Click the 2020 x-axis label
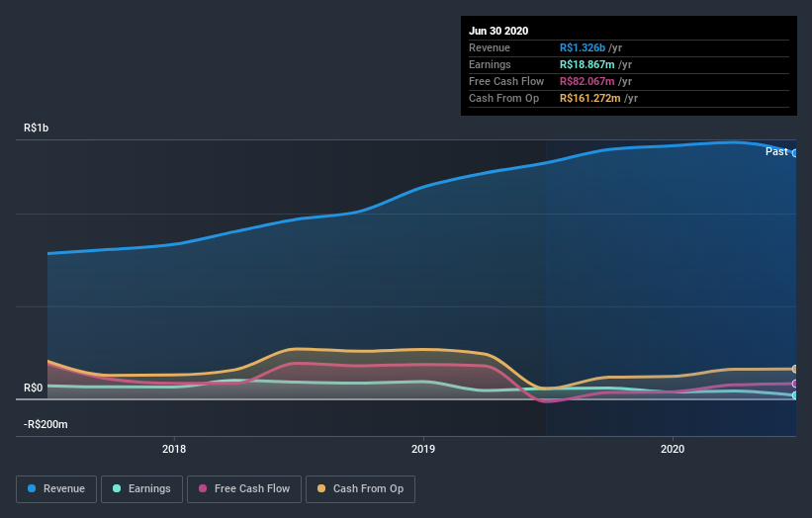 (673, 449)
